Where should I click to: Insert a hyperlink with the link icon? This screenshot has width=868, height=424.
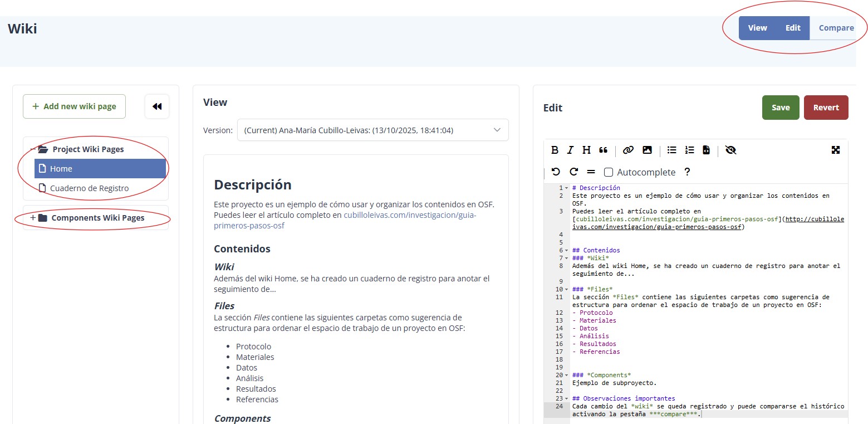coord(628,150)
